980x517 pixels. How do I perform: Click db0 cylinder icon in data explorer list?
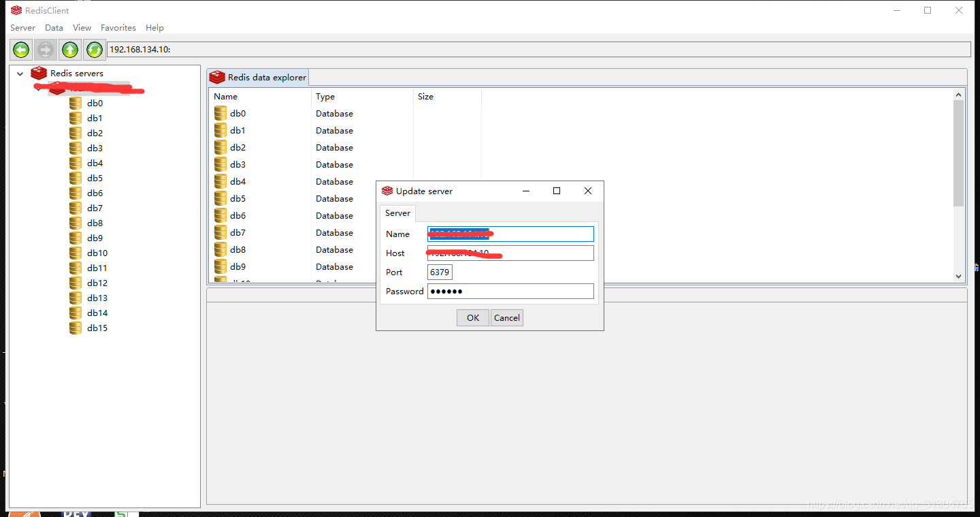pyautogui.click(x=220, y=113)
